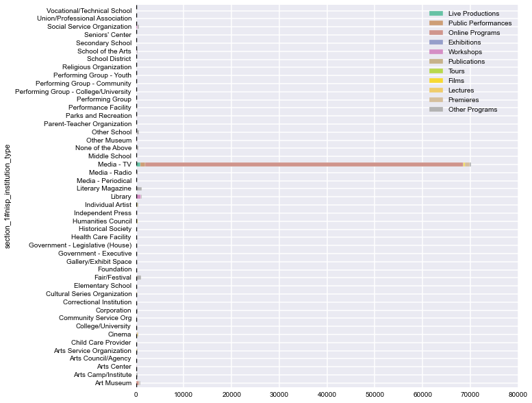532x403 pixels.
Task: Click the Media - Periodical label
Action: click(x=104, y=181)
